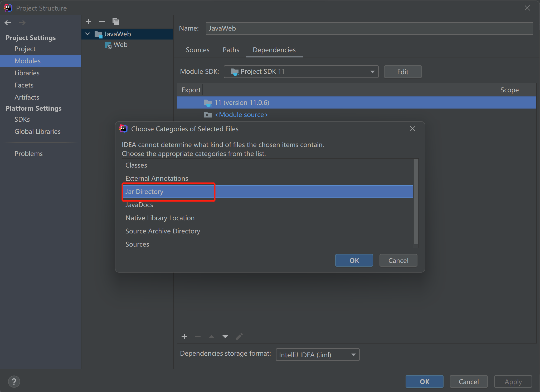Click the back navigation arrow
The image size is (540, 392).
tap(8, 23)
